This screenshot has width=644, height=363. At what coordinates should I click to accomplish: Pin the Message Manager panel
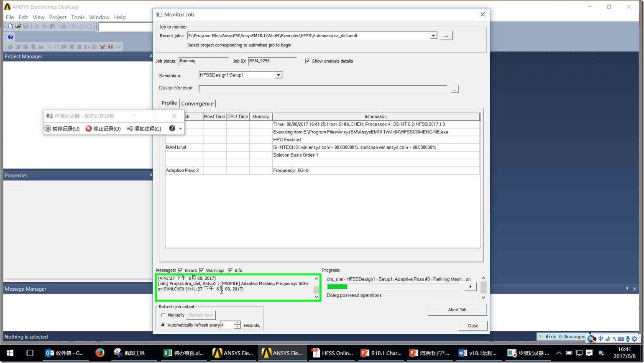627,289
